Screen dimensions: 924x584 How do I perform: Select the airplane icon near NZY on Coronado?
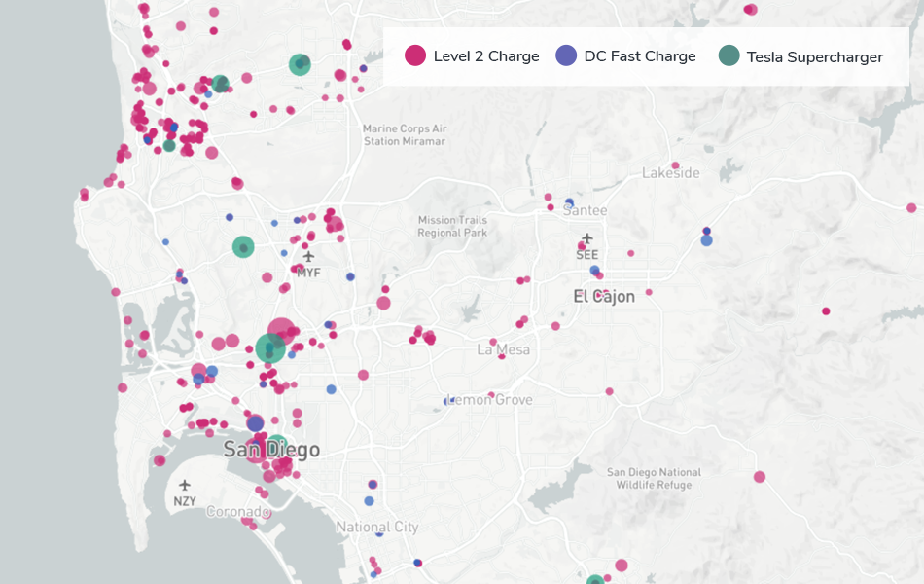pyautogui.click(x=185, y=486)
